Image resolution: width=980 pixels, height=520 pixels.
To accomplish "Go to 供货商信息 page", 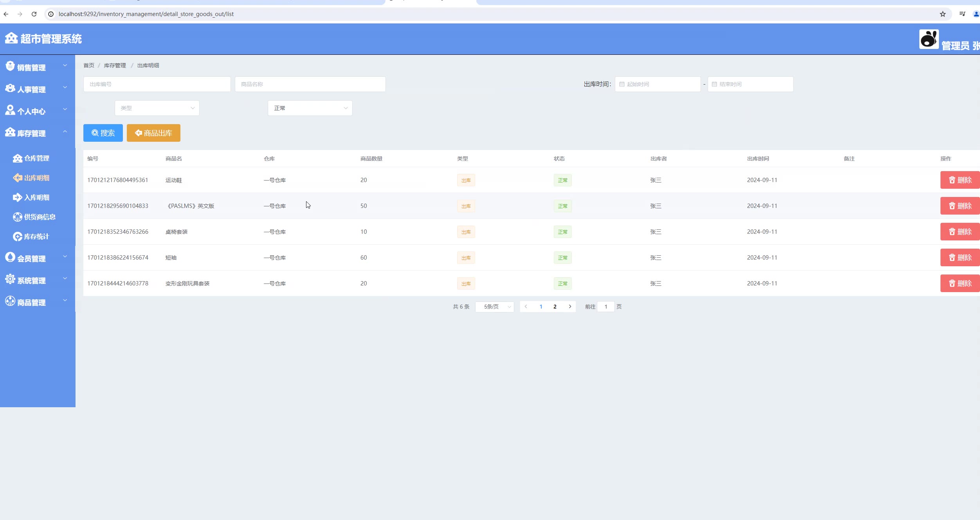I will (x=40, y=217).
